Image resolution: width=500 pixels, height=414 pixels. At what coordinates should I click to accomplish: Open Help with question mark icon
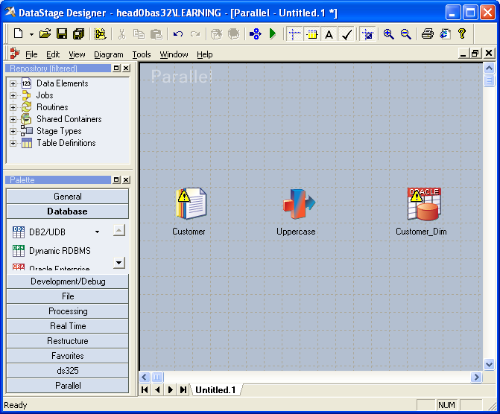(462, 34)
